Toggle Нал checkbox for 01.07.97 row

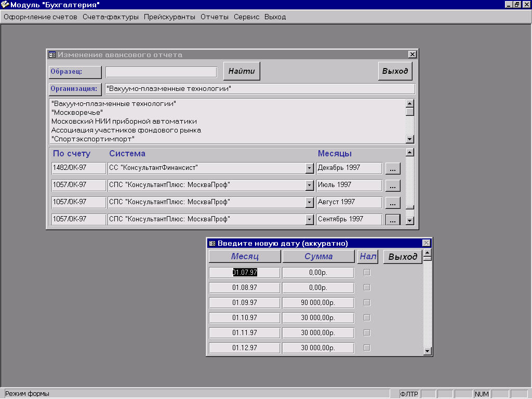coord(367,272)
